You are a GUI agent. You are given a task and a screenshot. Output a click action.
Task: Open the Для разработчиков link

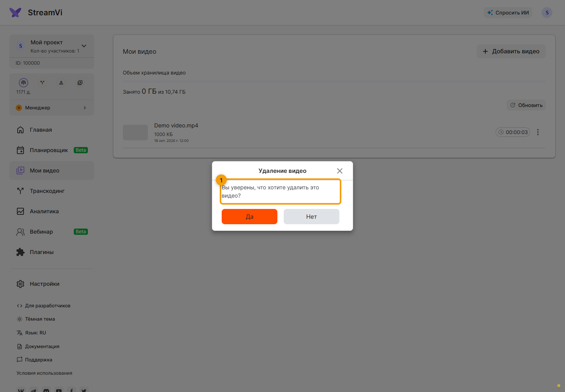pos(44,306)
